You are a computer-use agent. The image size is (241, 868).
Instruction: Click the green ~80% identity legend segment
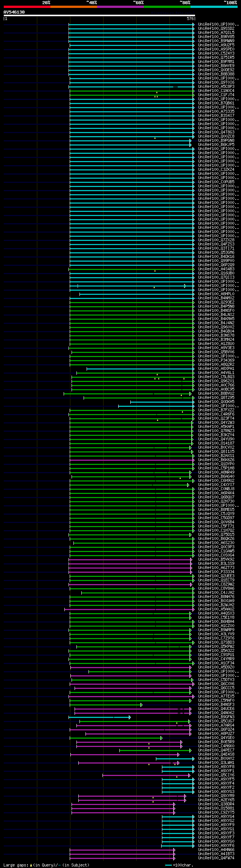(167, 7)
